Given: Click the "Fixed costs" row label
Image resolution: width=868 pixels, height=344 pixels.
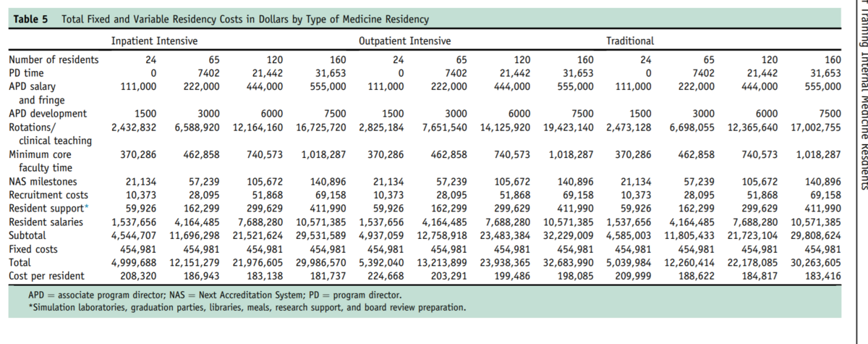Looking at the screenshot, I should coord(33,249).
